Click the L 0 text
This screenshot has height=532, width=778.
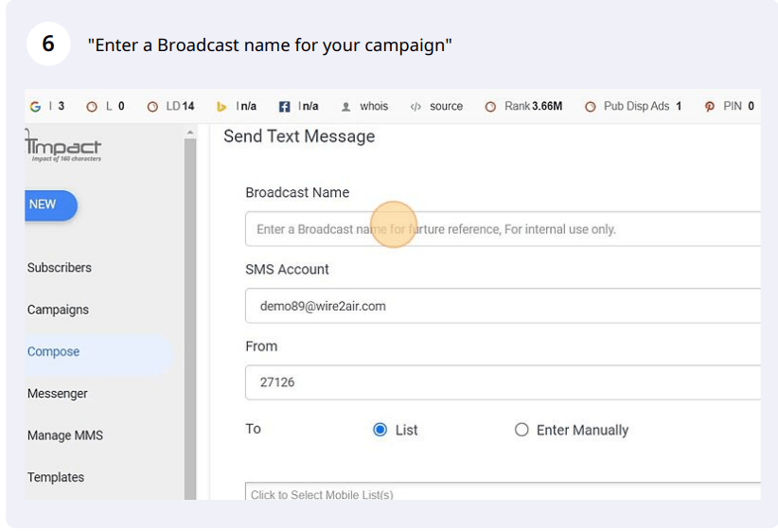[x=115, y=106]
